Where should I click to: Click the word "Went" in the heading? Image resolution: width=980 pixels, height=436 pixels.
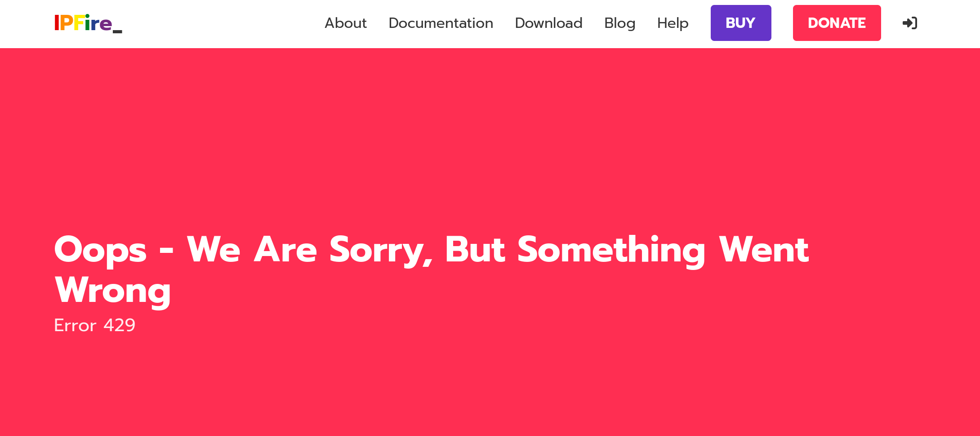click(764, 250)
